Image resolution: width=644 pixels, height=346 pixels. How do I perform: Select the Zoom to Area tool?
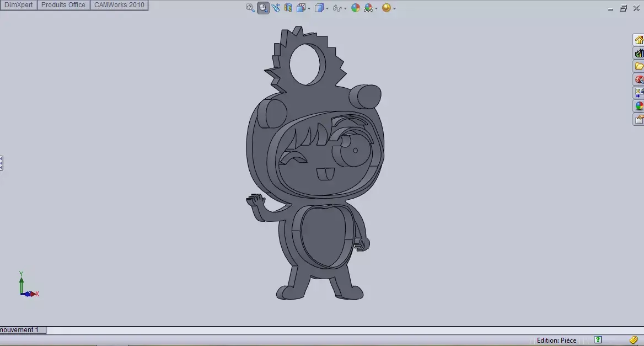coord(263,8)
